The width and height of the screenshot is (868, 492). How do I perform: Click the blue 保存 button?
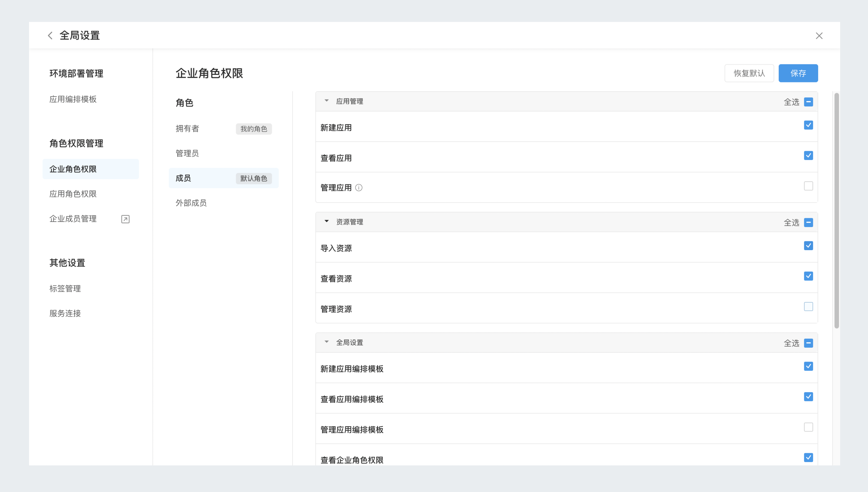coord(798,73)
